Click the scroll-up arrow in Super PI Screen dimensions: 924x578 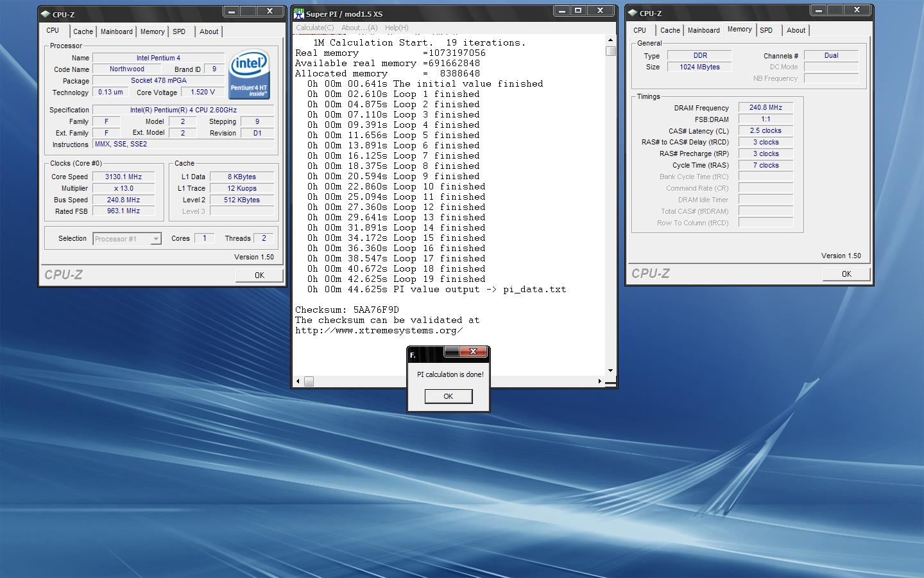pos(610,40)
